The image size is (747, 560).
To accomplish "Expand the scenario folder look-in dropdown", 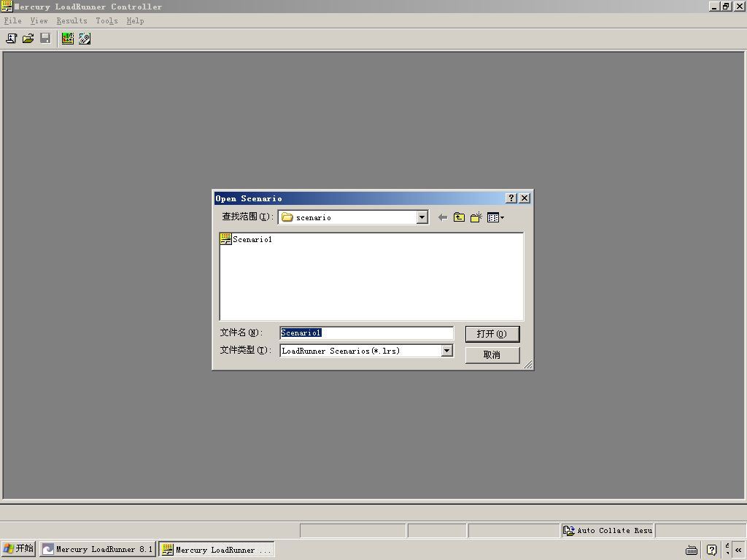I will coord(422,217).
